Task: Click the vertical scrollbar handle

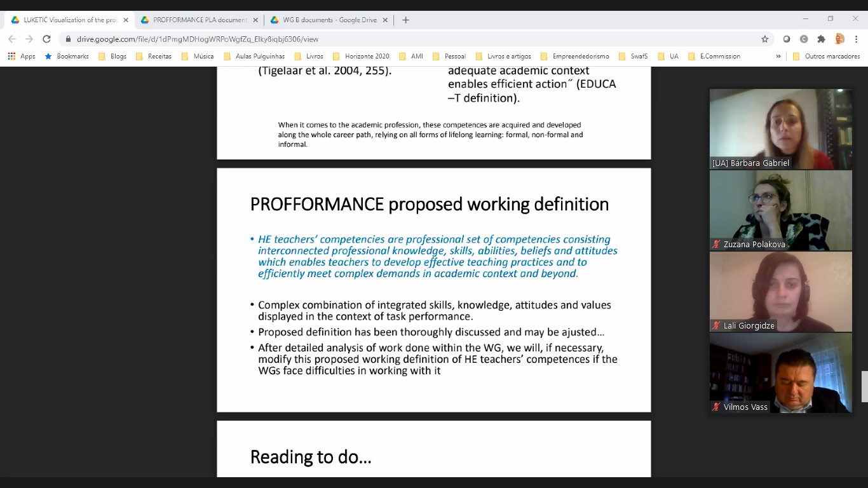Action: click(864, 386)
